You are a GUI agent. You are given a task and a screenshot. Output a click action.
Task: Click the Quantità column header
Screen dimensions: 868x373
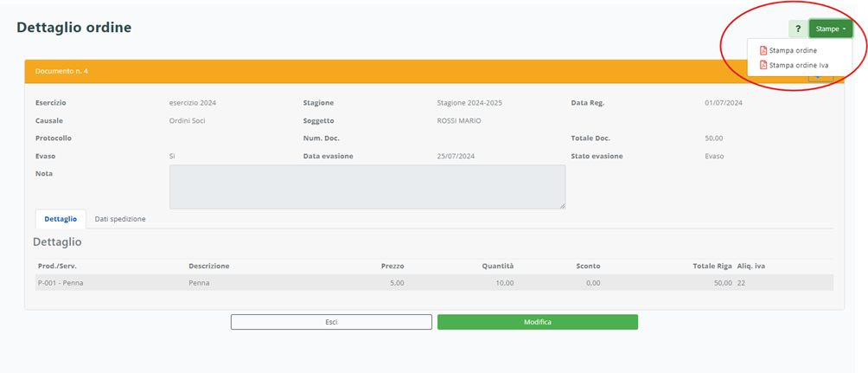click(497, 266)
